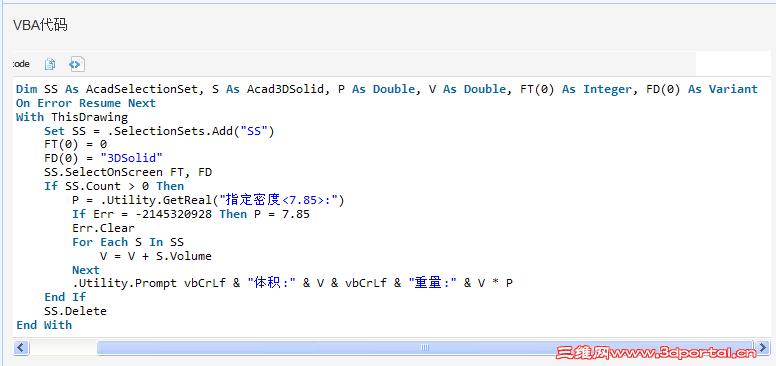Viewport: 776px width, 366px height.
Task: Click the 'code' label in toolbar
Action: pos(21,64)
